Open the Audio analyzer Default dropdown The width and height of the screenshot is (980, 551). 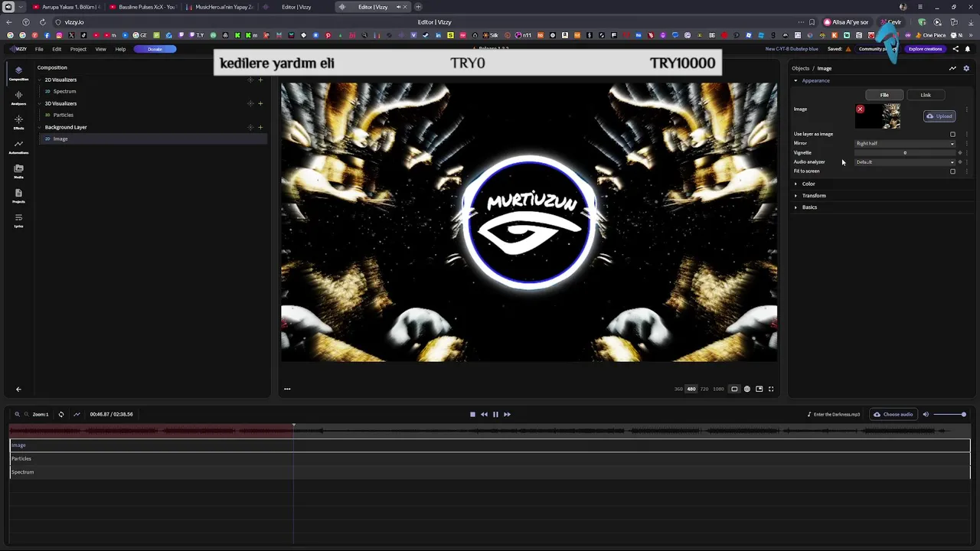905,162
